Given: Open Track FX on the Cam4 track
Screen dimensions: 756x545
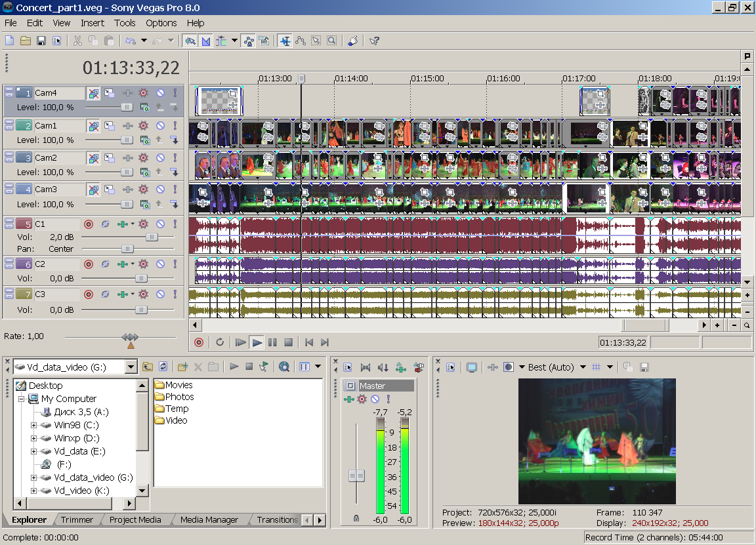Looking at the screenshot, I should [x=143, y=93].
